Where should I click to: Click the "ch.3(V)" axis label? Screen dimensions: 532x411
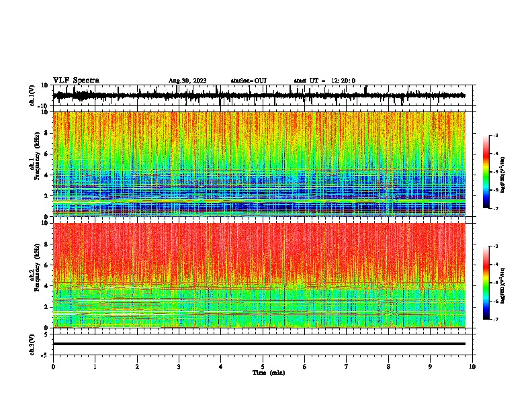[32, 345]
